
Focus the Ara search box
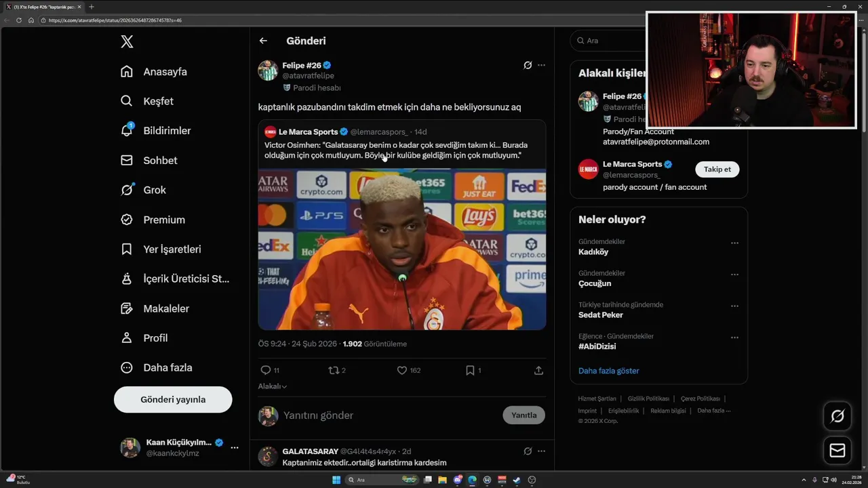click(x=608, y=41)
